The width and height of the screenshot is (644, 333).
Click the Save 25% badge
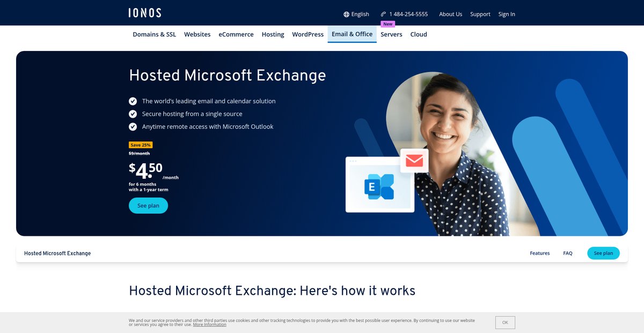click(141, 145)
